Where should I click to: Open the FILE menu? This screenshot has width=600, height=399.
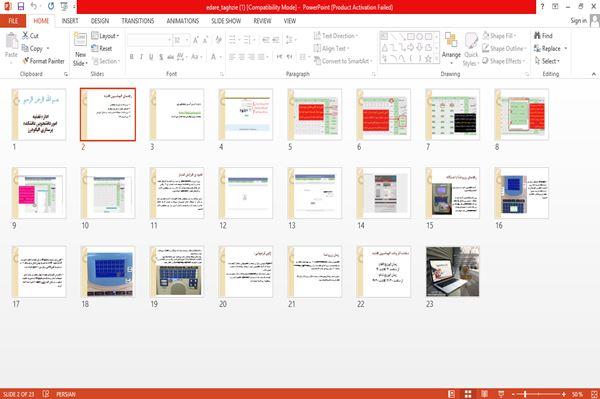pos(13,21)
